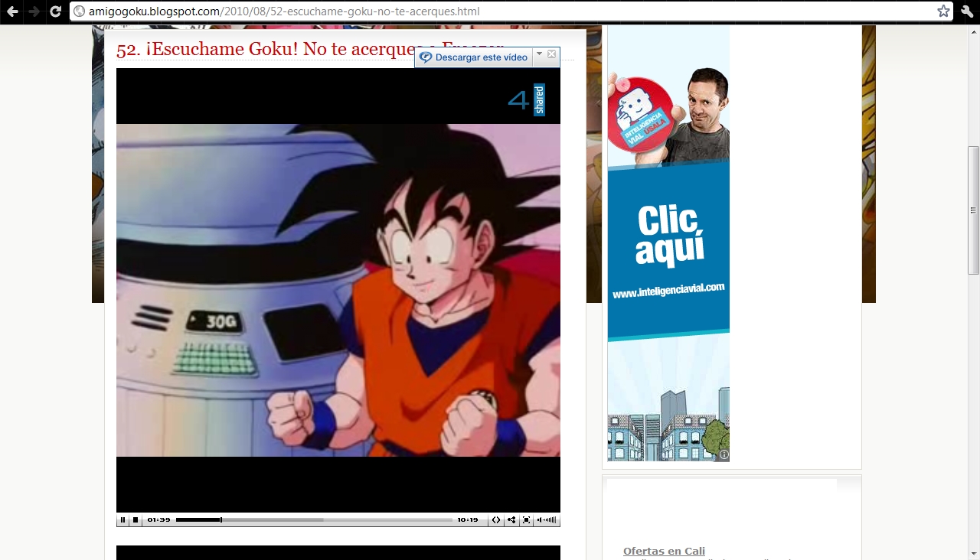This screenshot has width=980, height=560.
Task: Open the dropdown arrow on download video bar
Action: [x=539, y=54]
